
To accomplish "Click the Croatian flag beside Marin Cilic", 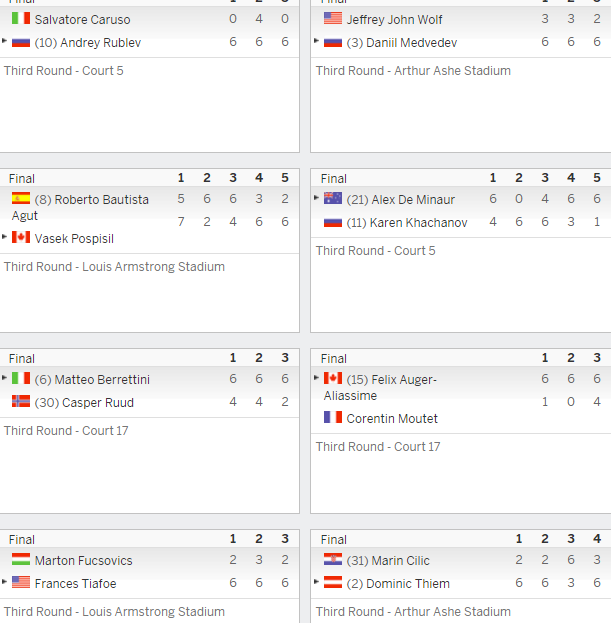I will point(333,559).
